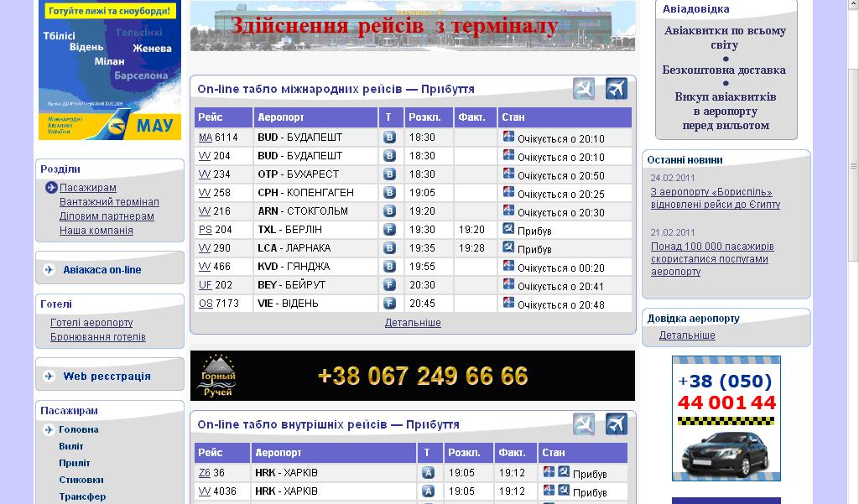This screenshot has height=504, width=859.
Task: Click the status icon for flight PS 204
Action: pos(508,229)
